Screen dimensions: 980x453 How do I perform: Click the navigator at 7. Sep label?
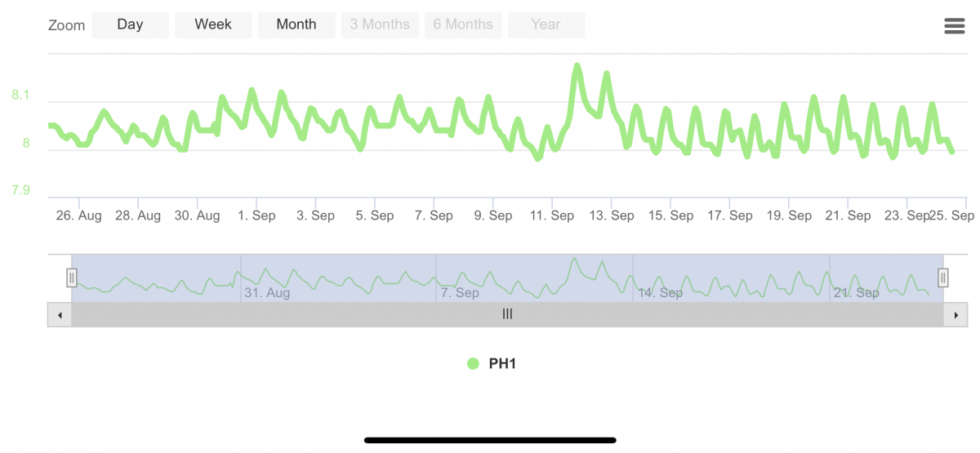click(x=460, y=292)
